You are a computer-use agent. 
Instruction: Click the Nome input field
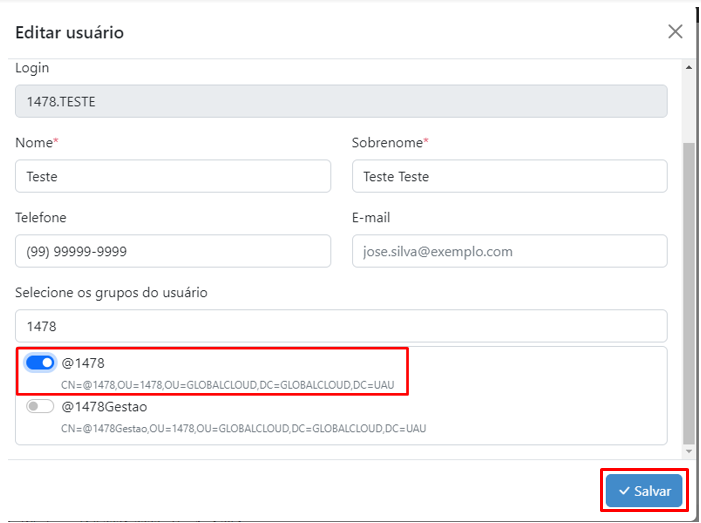point(173,176)
